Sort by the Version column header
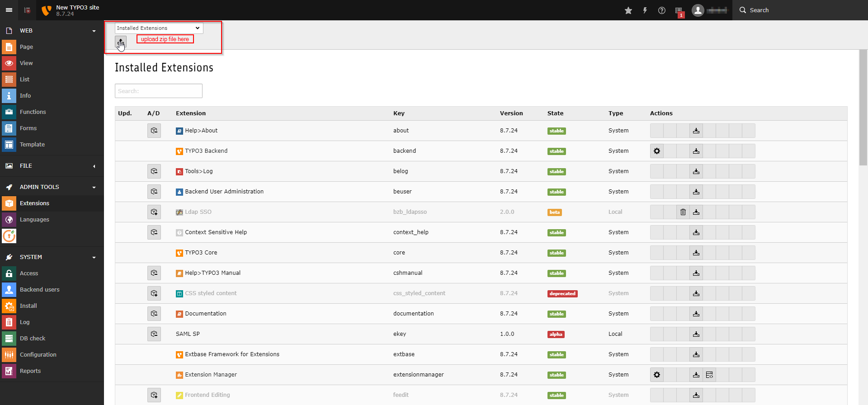The image size is (868, 405). point(511,113)
